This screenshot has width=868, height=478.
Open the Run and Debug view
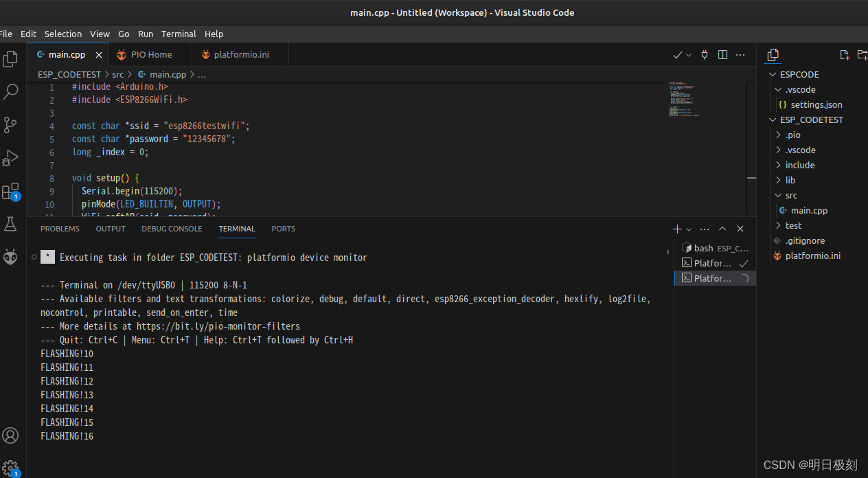(10, 157)
